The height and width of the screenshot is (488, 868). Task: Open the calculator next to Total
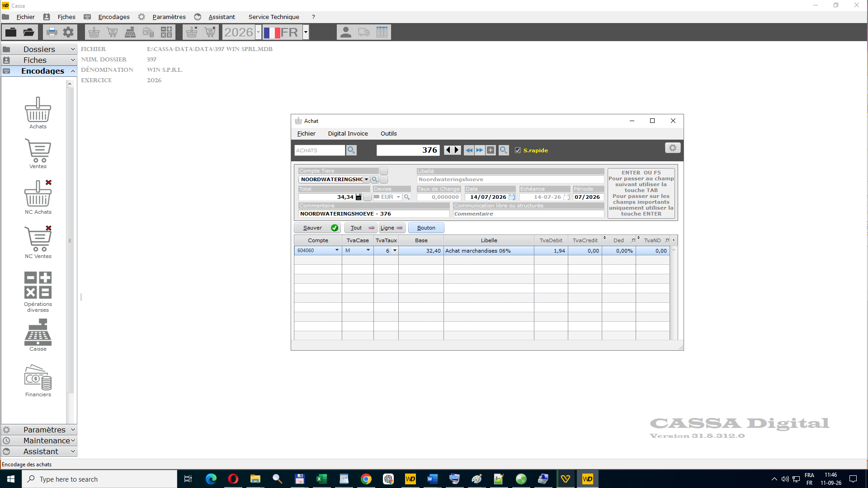coord(359,197)
